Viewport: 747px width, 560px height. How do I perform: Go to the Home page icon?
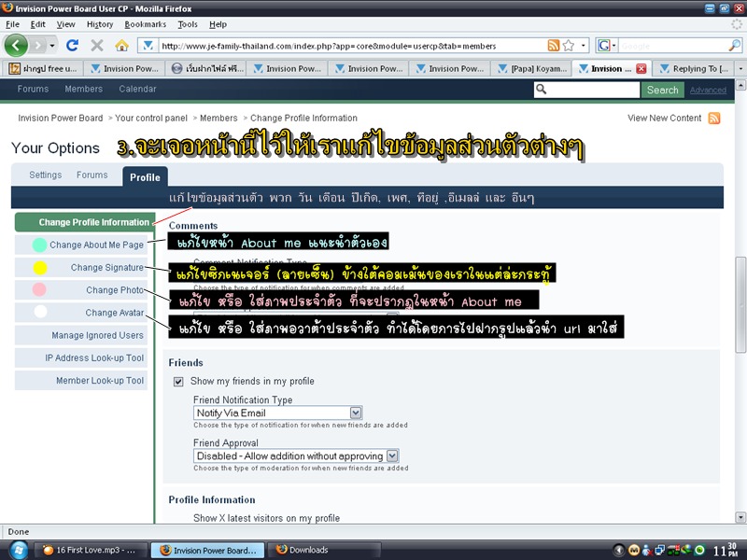[x=122, y=46]
